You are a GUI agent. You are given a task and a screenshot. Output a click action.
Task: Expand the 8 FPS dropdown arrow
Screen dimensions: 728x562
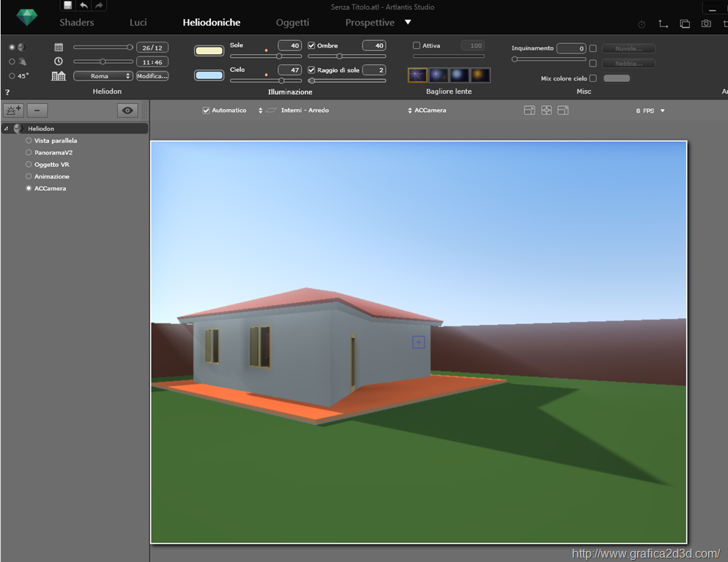662,110
